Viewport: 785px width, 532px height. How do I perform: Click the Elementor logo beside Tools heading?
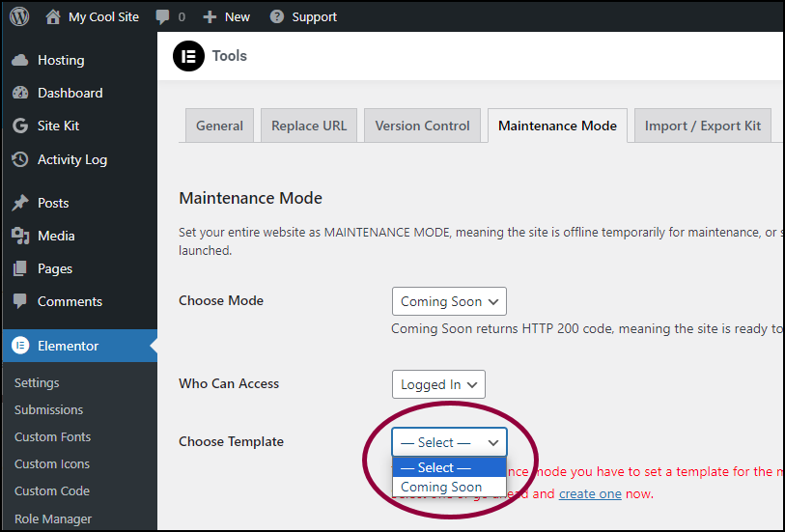188,56
